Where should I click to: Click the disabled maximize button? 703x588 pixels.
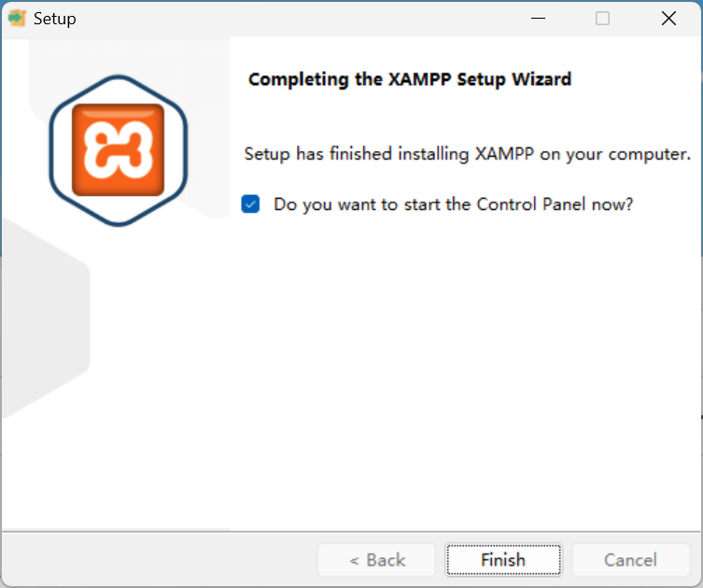603,18
